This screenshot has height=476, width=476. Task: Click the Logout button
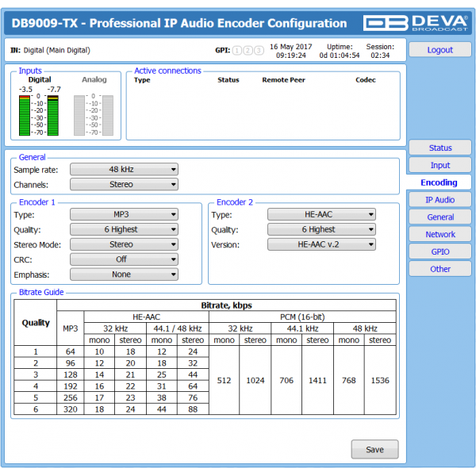tap(440, 50)
